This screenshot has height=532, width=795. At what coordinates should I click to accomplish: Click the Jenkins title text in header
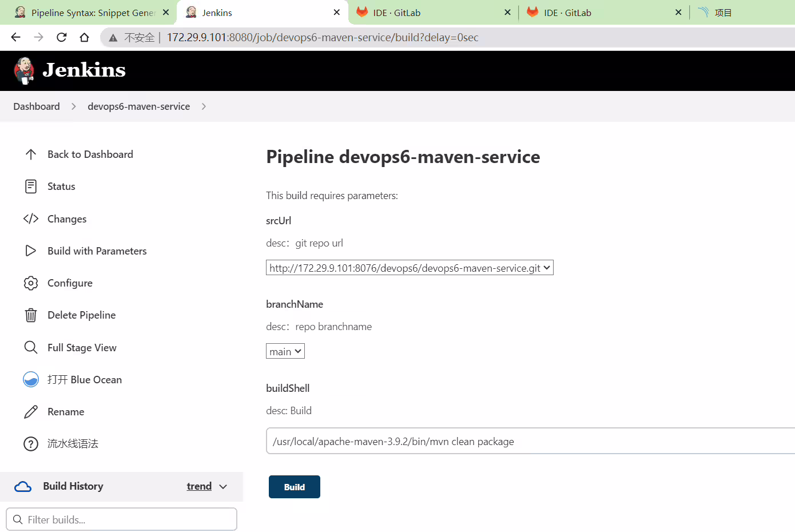pos(84,70)
